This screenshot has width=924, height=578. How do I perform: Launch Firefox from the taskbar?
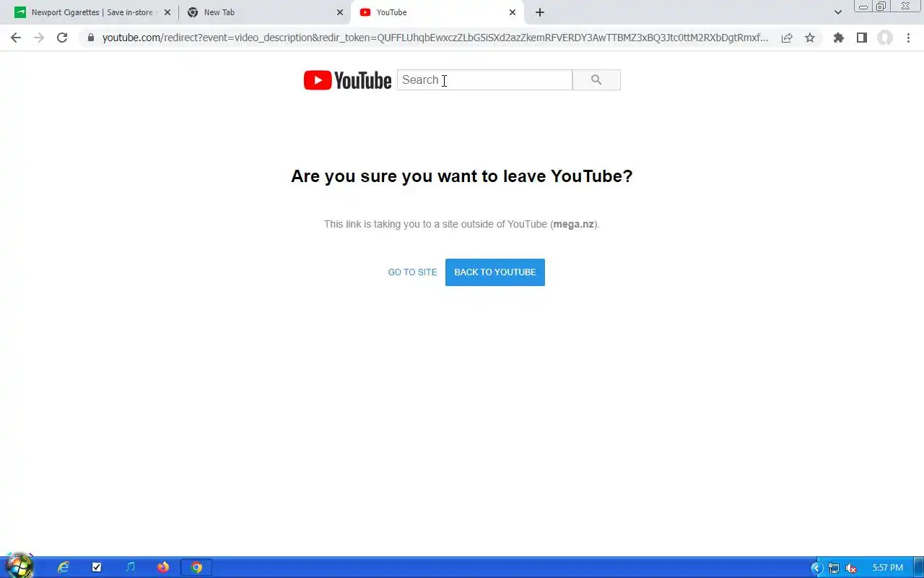coord(163,568)
